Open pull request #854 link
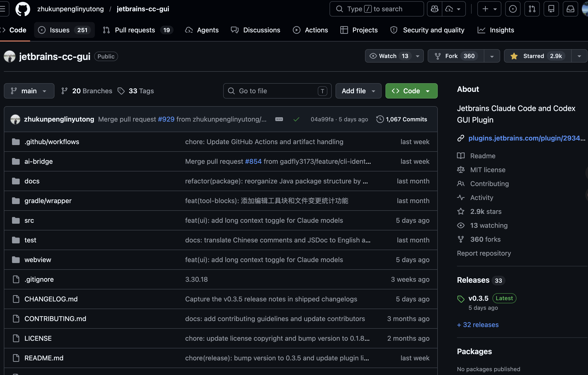This screenshot has width=588, height=375. [x=253, y=162]
